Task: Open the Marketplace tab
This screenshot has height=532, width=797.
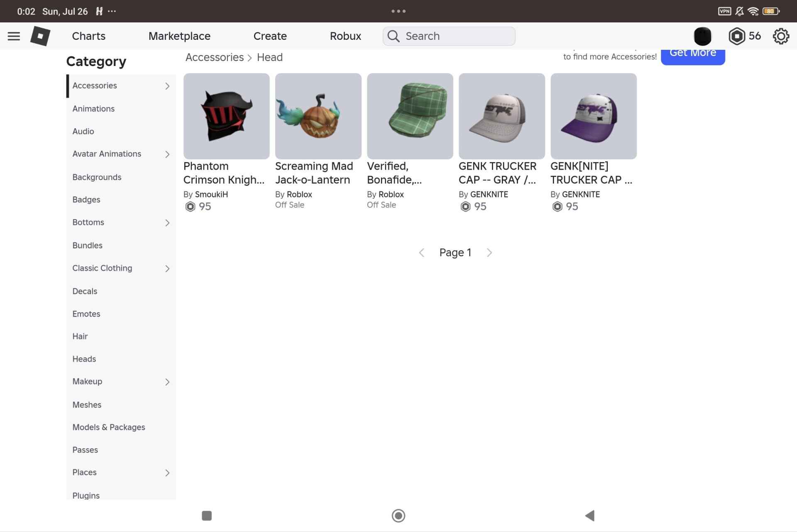Action: coord(179,36)
